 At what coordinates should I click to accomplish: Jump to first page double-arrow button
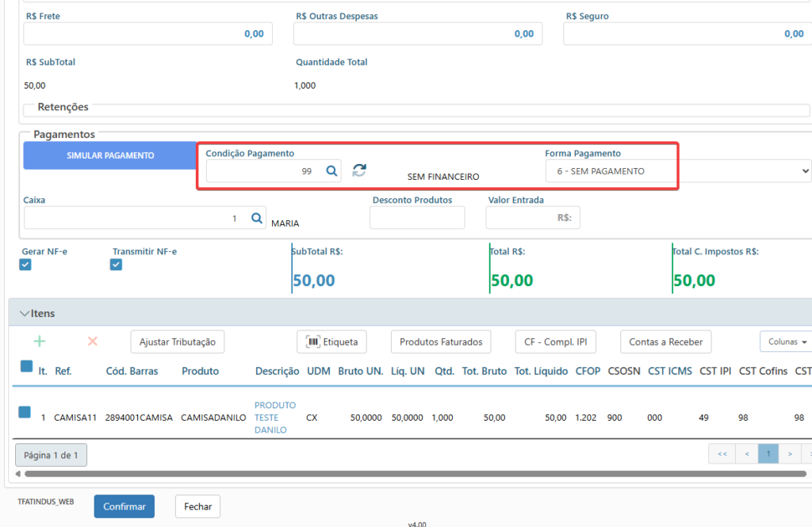coord(722,454)
